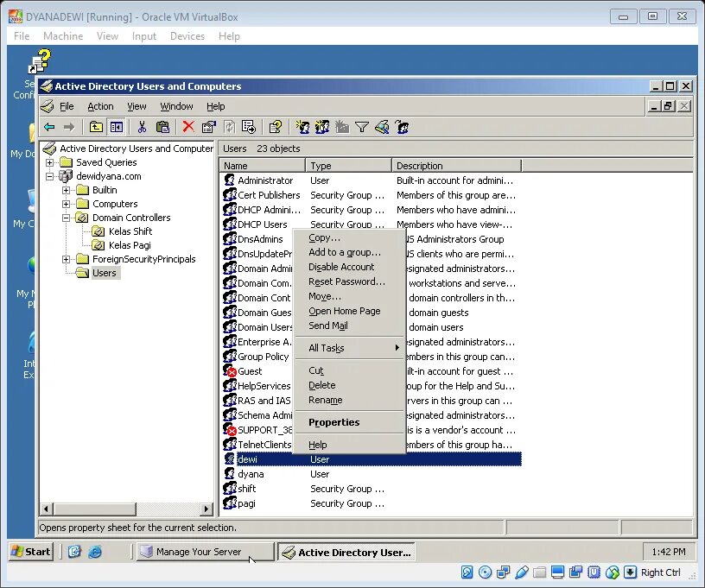Open the VirtualBox Machine menu
The height and width of the screenshot is (588, 705).
coord(63,36)
